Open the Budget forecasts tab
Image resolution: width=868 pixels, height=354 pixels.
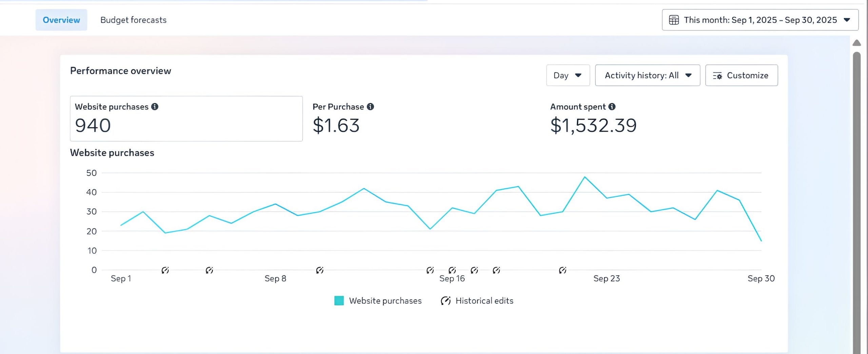[133, 20]
